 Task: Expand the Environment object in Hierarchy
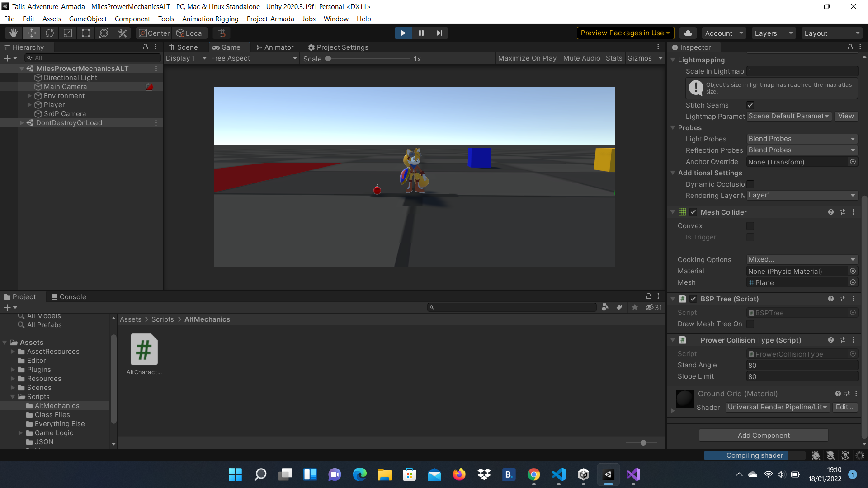tap(29, 96)
